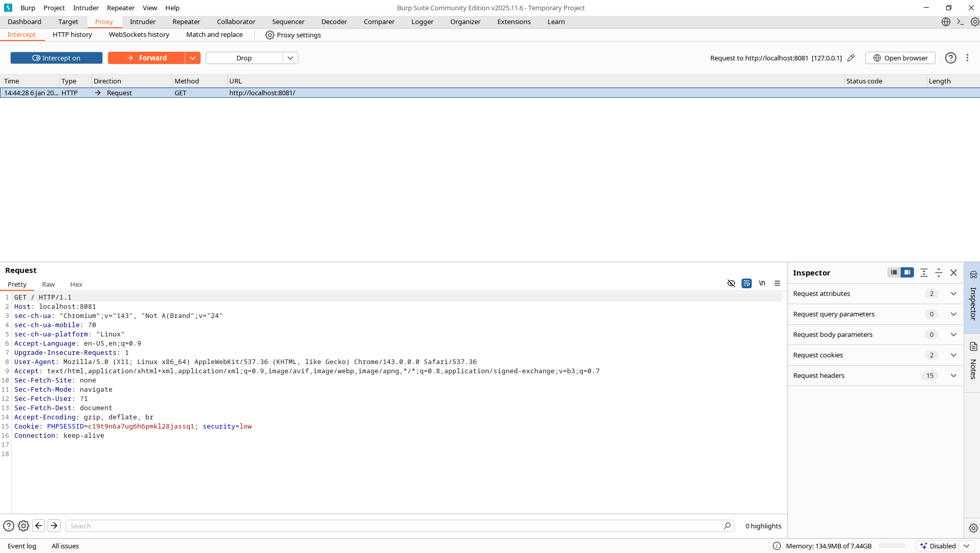Click inside the Search input field

click(358, 526)
